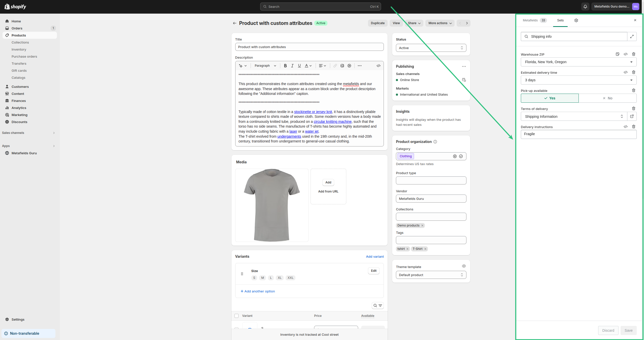Open the Theme template dropdown
This screenshot has height=340, width=644.
[431, 275]
